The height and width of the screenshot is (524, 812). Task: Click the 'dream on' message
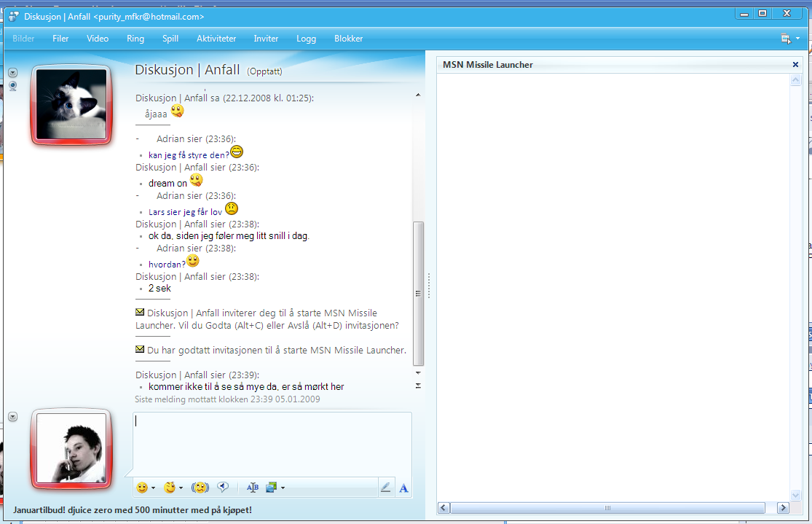click(167, 184)
